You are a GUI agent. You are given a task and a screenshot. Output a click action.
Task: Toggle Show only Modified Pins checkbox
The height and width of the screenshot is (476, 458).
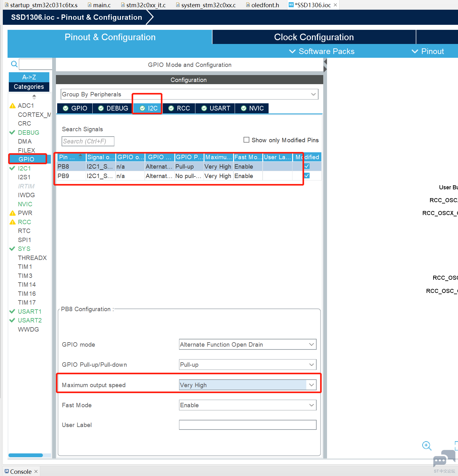pos(247,140)
